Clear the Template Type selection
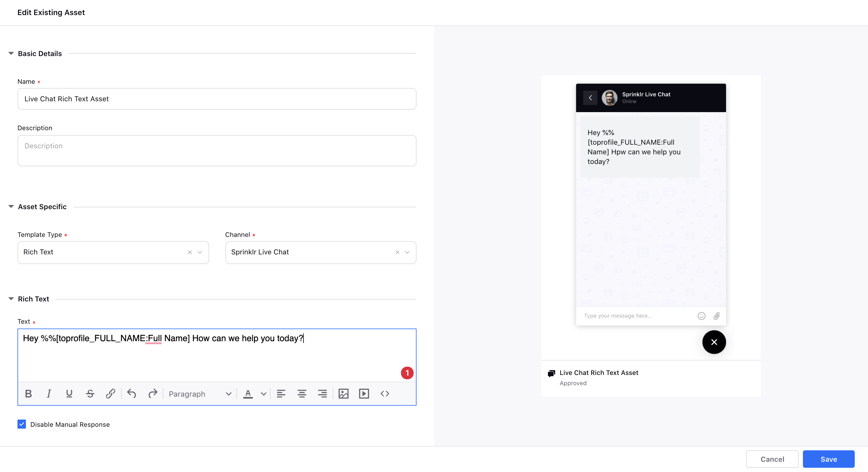Screen dimensions: 868x472 (x=190, y=252)
